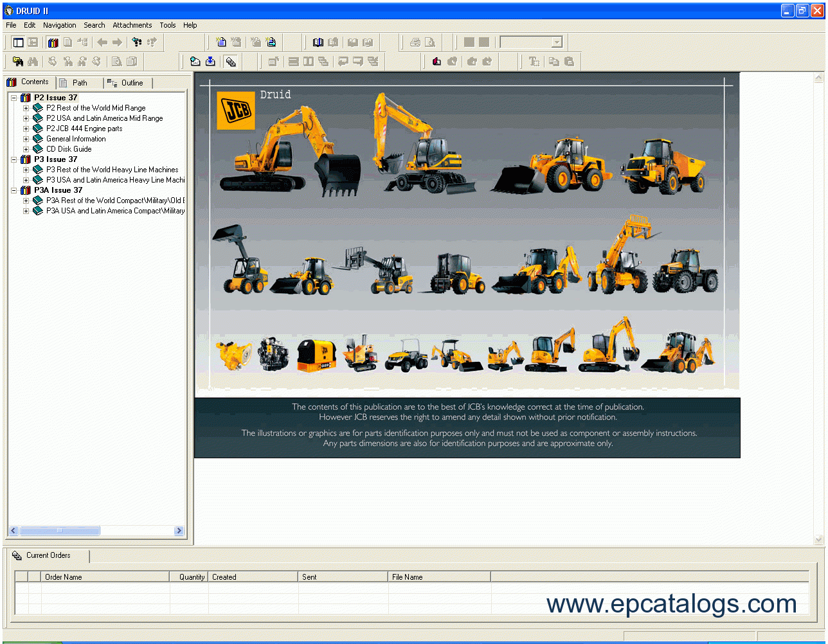Open the empty toolbar combo box dropdown
828x644 pixels.
point(557,42)
